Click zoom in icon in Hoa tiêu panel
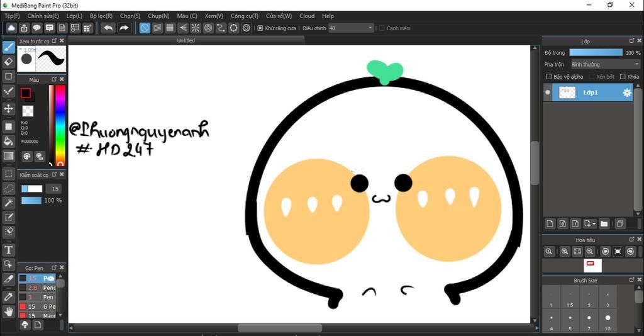Viewport: 644px width, 336px height. [565, 252]
